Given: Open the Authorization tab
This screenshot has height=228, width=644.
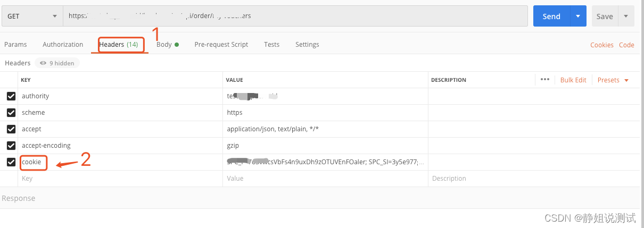Looking at the screenshot, I should click(x=63, y=45).
